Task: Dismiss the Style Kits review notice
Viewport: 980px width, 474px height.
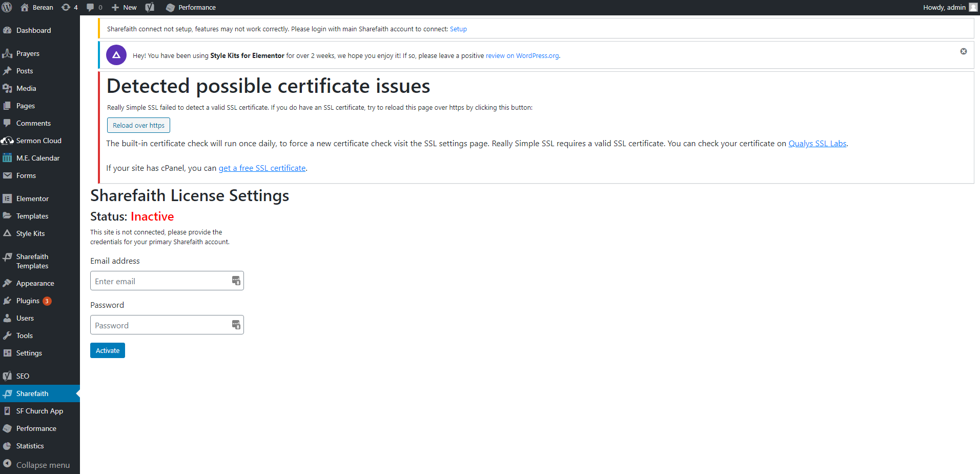Action: (x=963, y=51)
